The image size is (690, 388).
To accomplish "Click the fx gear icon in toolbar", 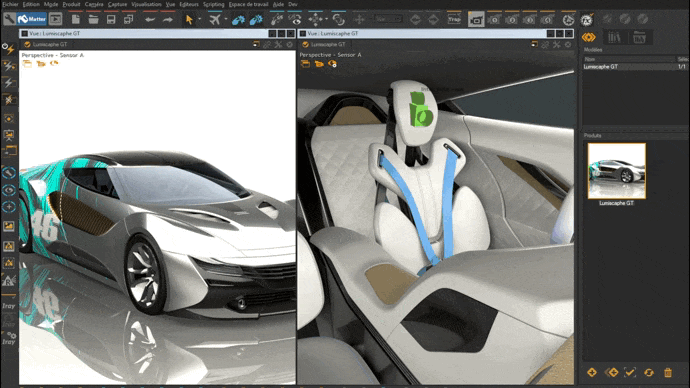I will point(587,19).
